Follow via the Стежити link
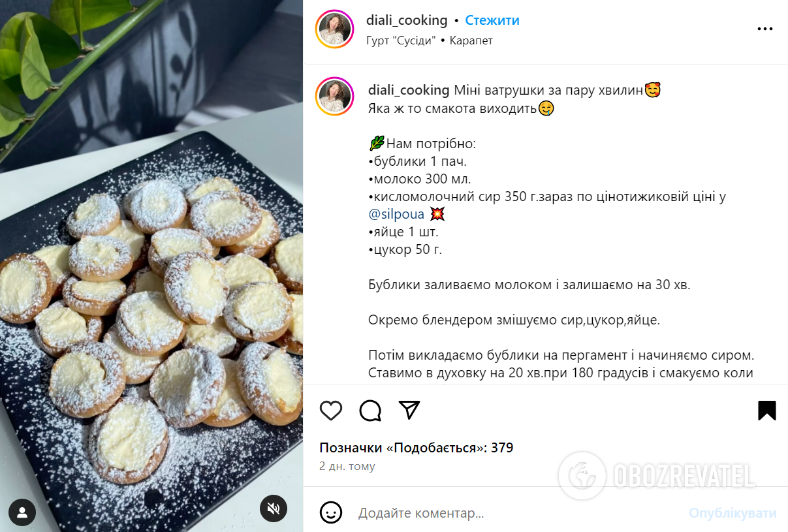The width and height of the screenshot is (788, 532). point(492,20)
